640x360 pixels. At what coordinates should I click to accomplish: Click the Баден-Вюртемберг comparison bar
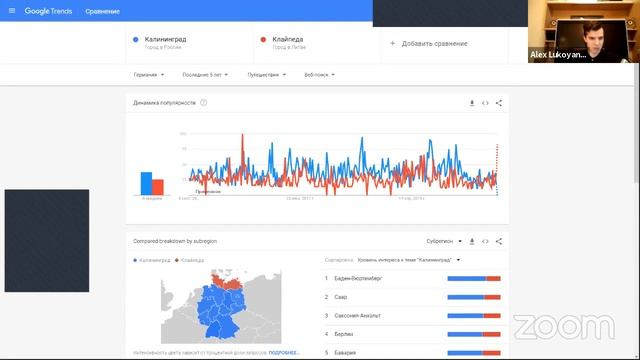coord(474,279)
